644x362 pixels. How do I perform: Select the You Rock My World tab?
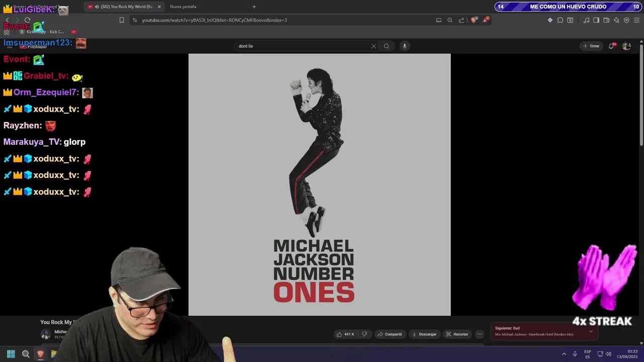tap(123, 7)
